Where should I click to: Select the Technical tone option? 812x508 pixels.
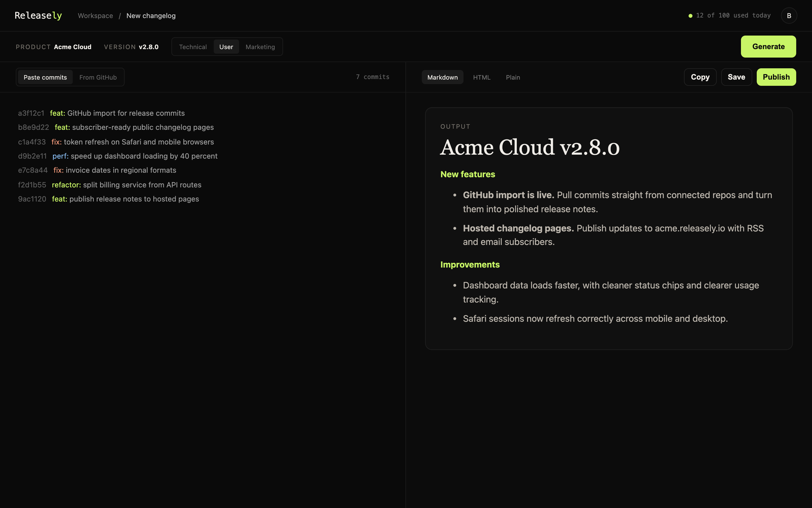click(193, 47)
